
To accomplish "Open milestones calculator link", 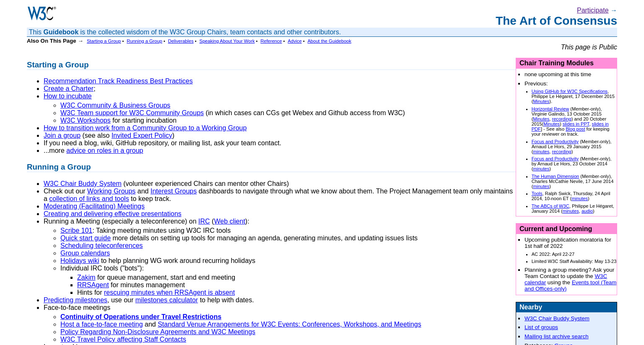I will point(166,300).
